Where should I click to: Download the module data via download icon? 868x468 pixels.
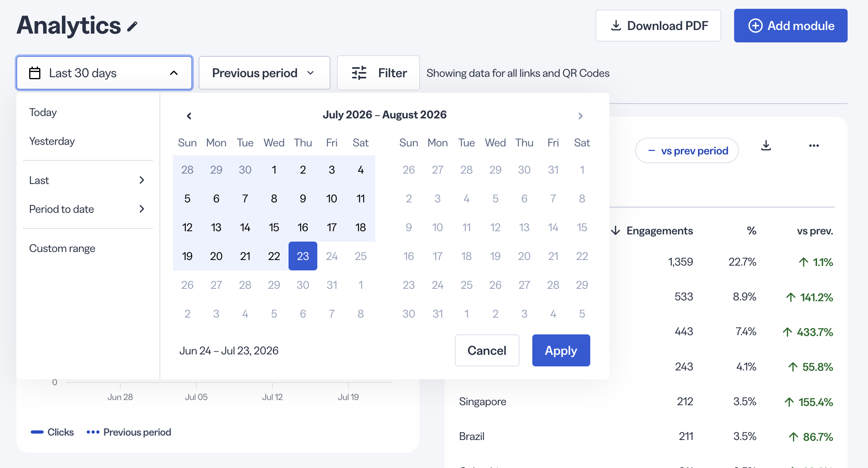click(x=766, y=146)
